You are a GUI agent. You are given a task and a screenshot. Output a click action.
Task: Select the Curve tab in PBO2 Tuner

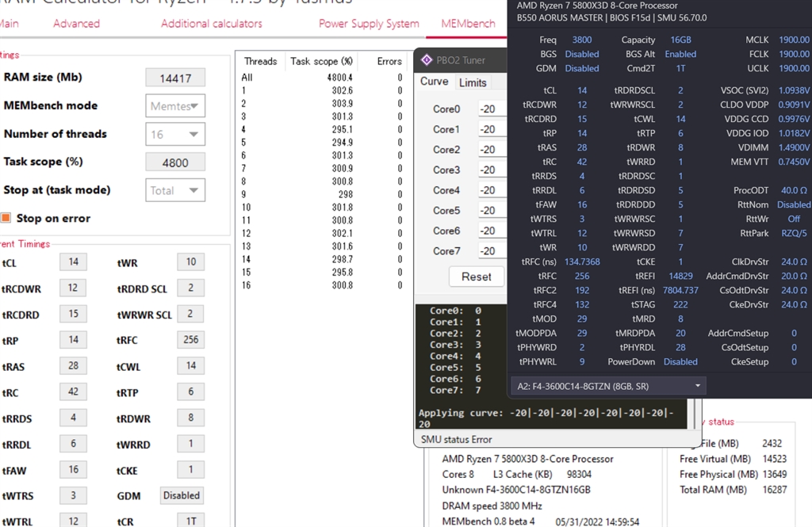435,82
